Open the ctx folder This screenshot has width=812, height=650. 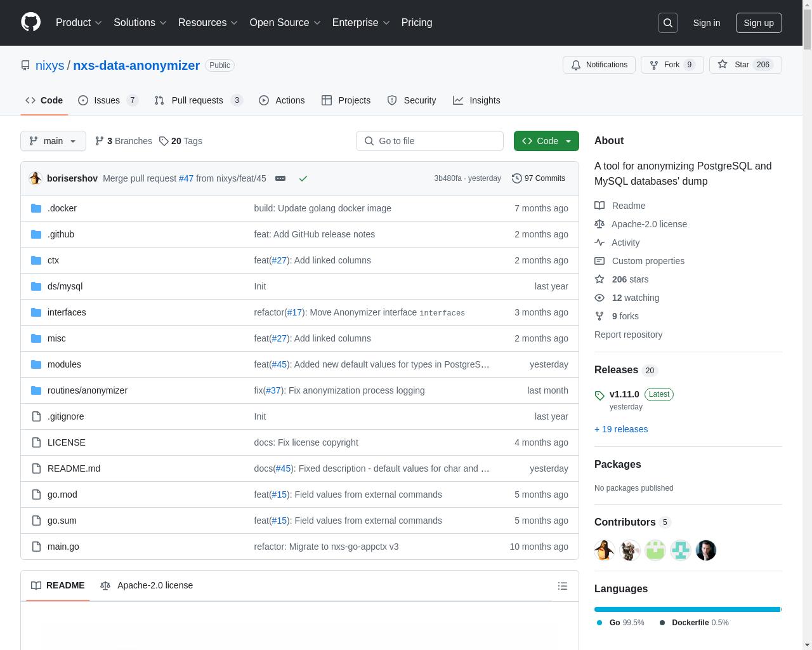pos(53,260)
